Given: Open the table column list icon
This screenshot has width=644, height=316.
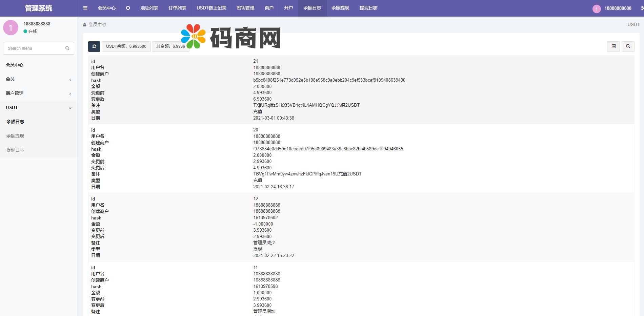Looking at the screenshot, I should point(613,46).
